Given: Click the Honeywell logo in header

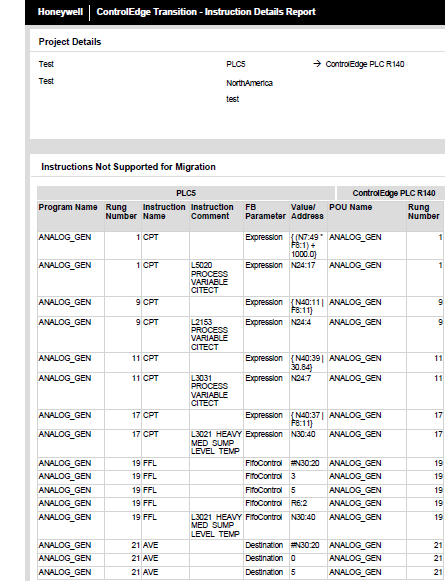Looking at the screenshot, I should tap(60, 12).
